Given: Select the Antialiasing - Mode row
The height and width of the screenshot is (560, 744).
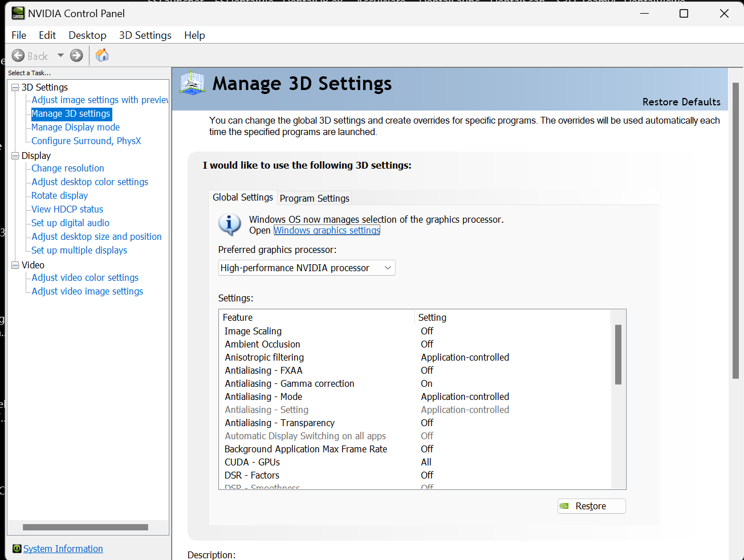Looking at the screenshot, I should click(414, 397).
